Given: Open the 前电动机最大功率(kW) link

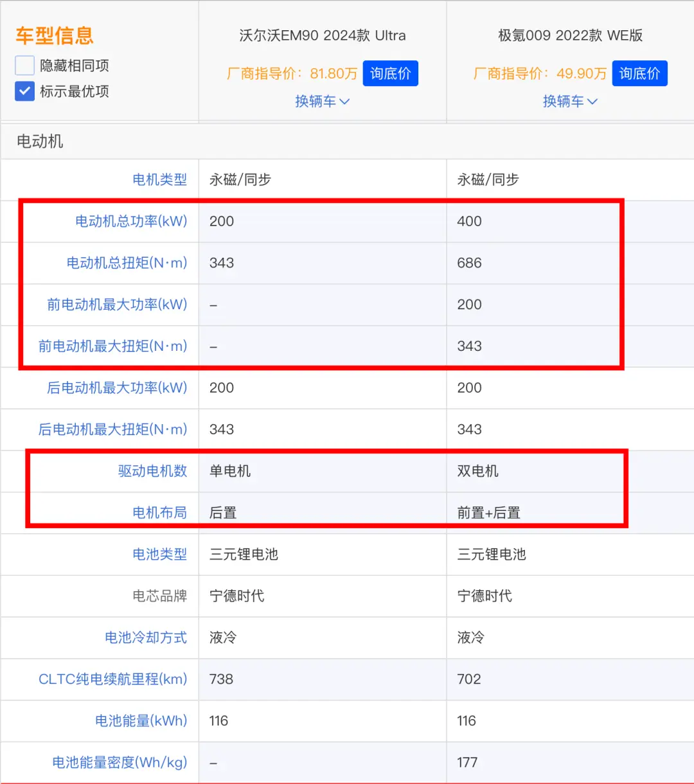Looking at the screenshot, I should [117, 305].
